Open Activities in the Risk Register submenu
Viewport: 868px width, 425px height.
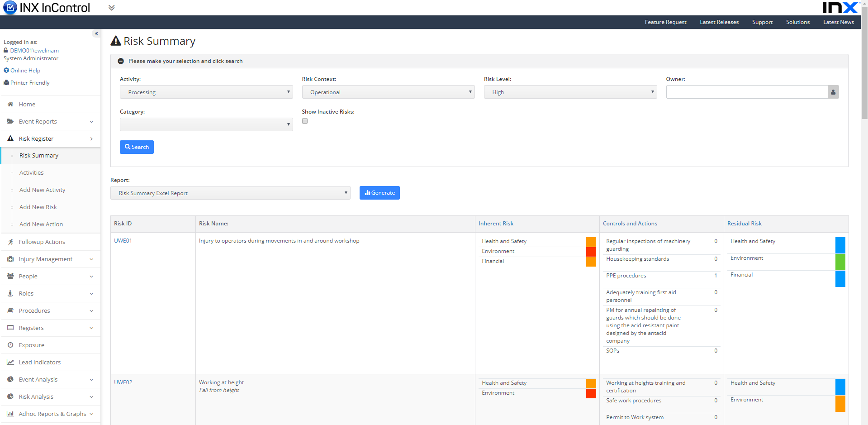point(32,172)
